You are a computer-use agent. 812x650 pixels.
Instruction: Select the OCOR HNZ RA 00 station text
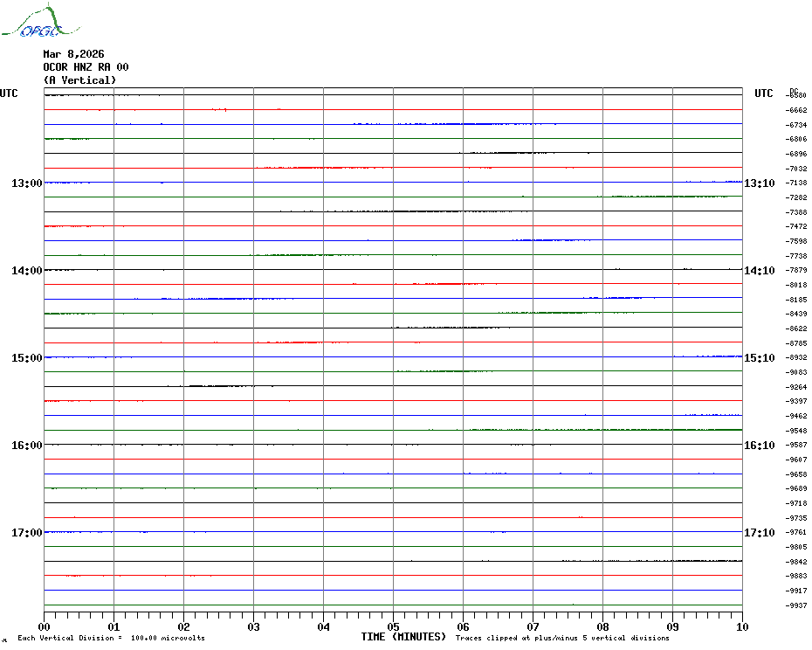[86, 67]
